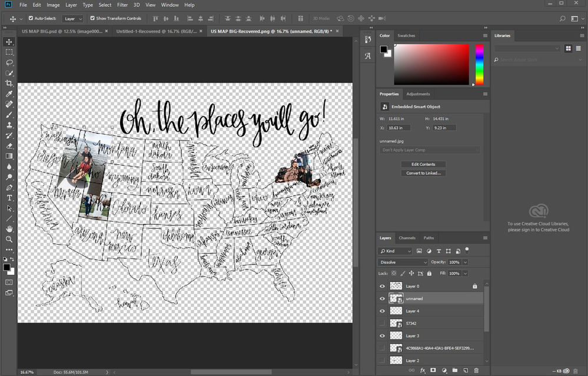This screenshot has width=588, height=376.
Task: Click the Convert to Linked button
Action: coord(423,172)
